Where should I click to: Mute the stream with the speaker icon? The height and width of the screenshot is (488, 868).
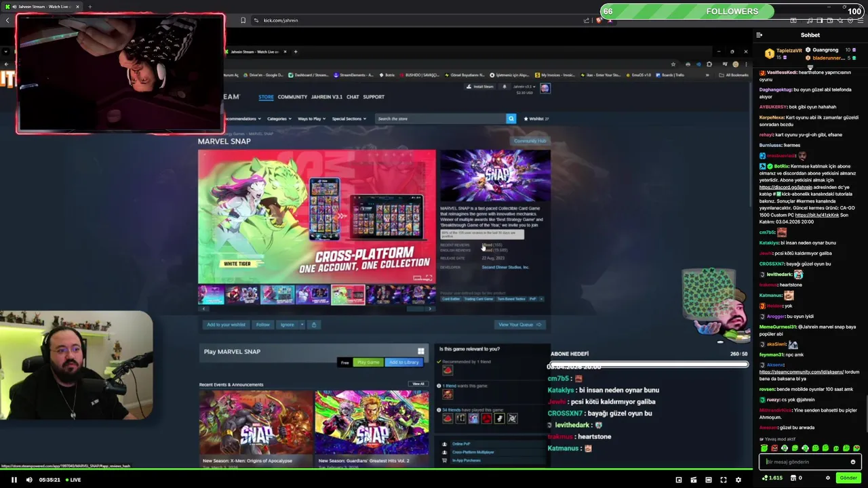29,480
